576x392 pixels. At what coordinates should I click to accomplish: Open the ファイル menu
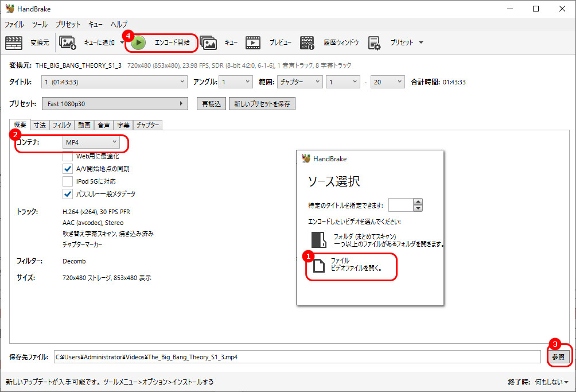[x=14, y=24]
